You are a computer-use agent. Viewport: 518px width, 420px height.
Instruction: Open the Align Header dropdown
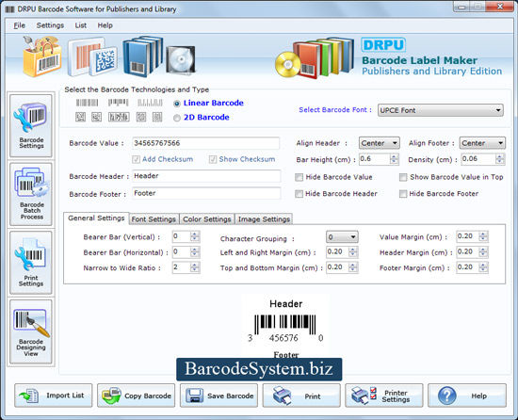point(379,143)
